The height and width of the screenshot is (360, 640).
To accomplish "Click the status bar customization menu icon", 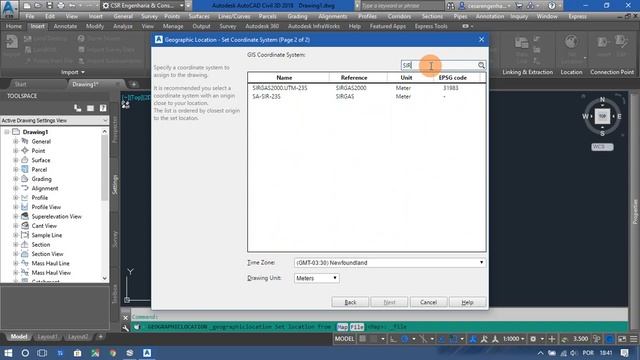I will 633,339.
